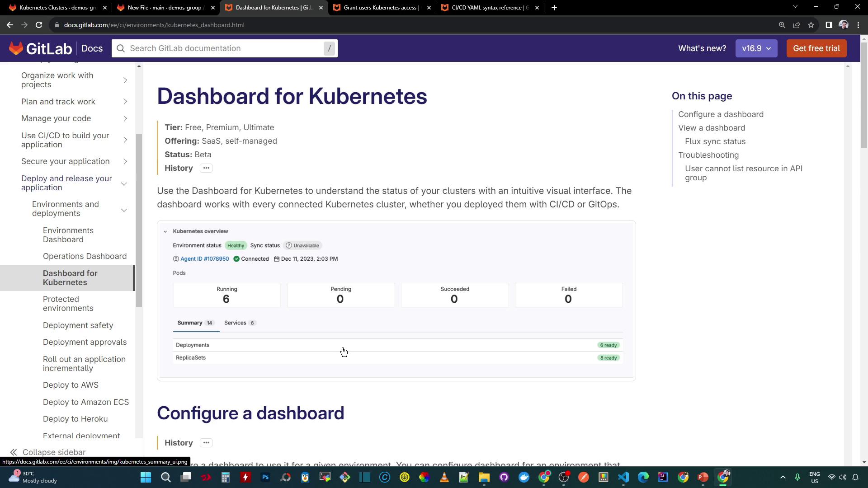Expand Plan and track work section
Image resolution: width=868 pixels, height=488 pixels.
click(x=125, y=102)
